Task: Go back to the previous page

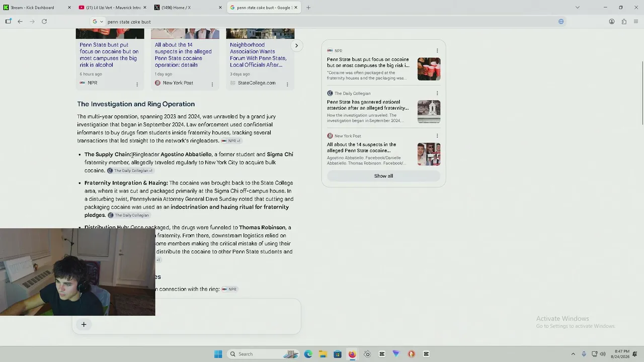Action: click(20, 22)
